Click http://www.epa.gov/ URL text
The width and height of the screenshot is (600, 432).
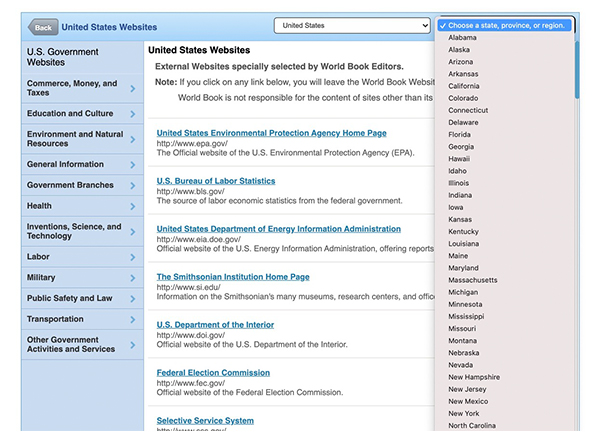point(192,143)
